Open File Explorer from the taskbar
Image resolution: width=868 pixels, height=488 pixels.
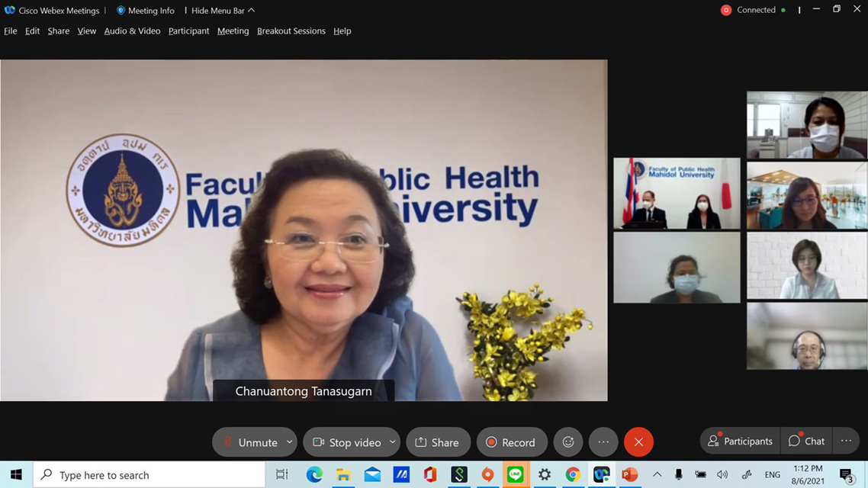(x=343, y=475)
